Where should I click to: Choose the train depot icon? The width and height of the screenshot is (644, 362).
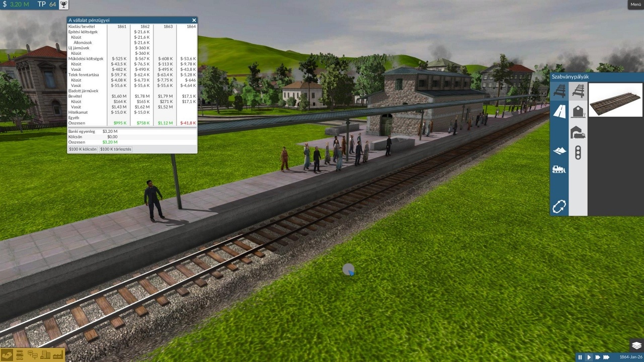(x=578, y=132)
